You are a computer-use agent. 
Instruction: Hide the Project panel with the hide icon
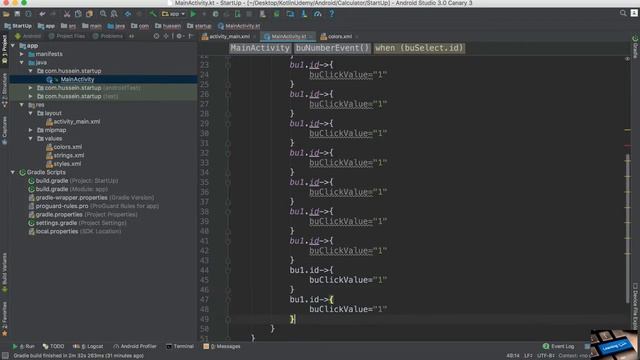pos(191,36)
